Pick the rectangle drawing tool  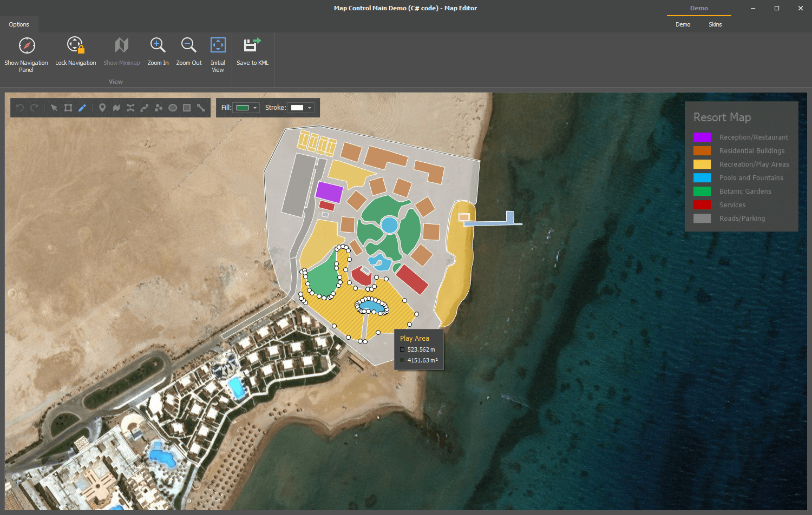(x=187, y=108)
